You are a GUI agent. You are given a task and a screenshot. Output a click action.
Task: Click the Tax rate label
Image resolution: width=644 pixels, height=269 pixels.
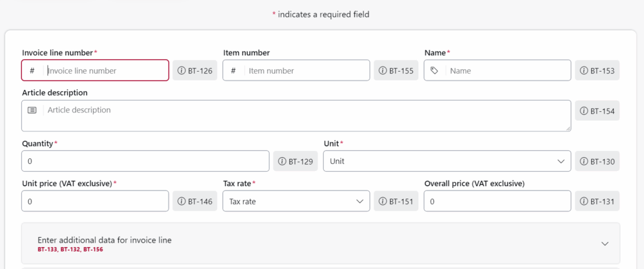[237, 184]
